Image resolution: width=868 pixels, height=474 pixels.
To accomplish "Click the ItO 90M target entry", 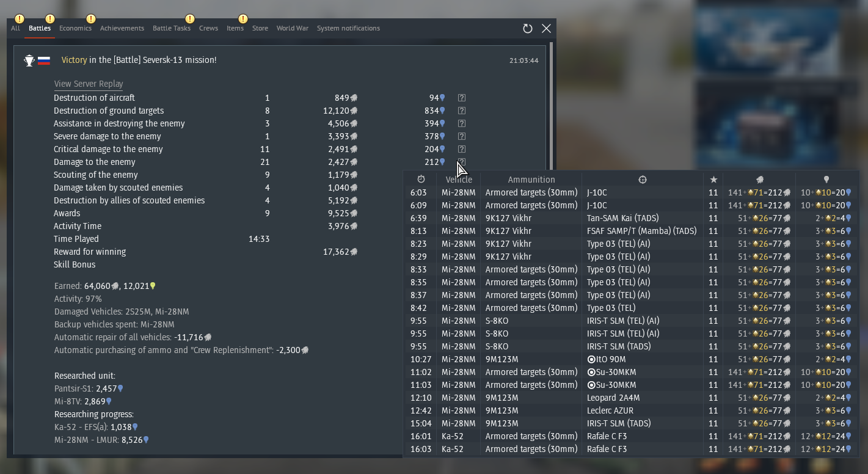I will (607, 359).
